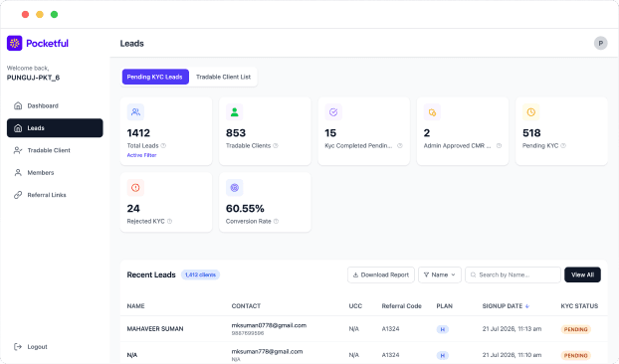Click info icon beside Total Leads
Screen dimensions: 619x364
point(163,145)
